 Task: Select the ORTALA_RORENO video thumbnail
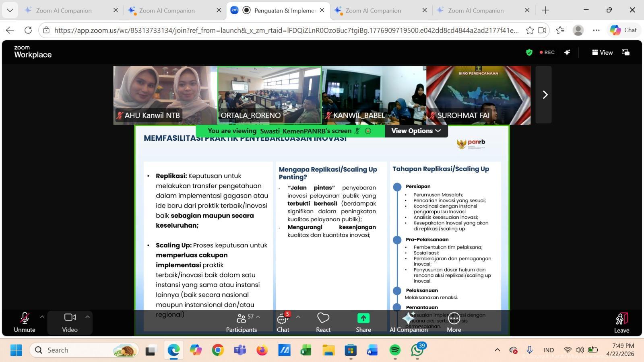pyautogui.click(x=269, y=95)
